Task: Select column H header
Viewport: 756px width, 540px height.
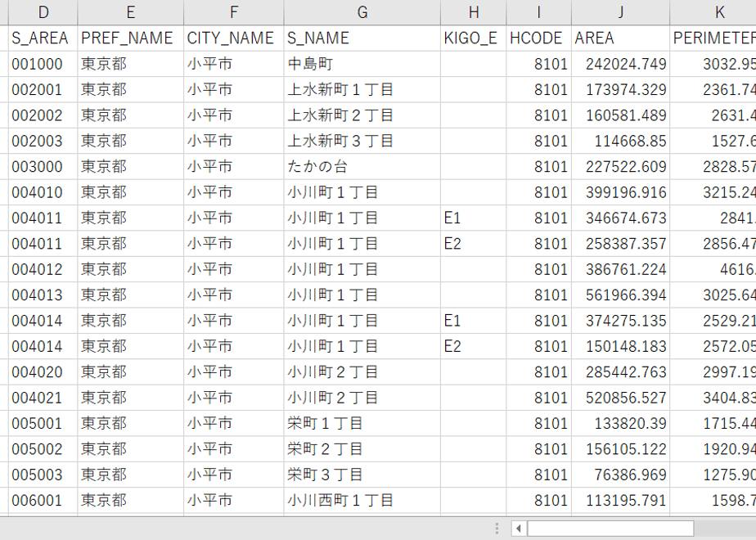Action: 474,12
